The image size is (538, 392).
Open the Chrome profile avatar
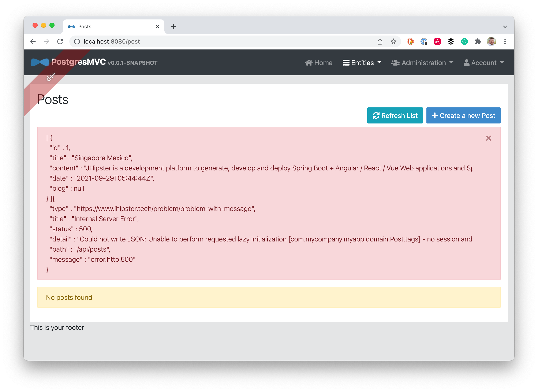(x=492, y=41)
